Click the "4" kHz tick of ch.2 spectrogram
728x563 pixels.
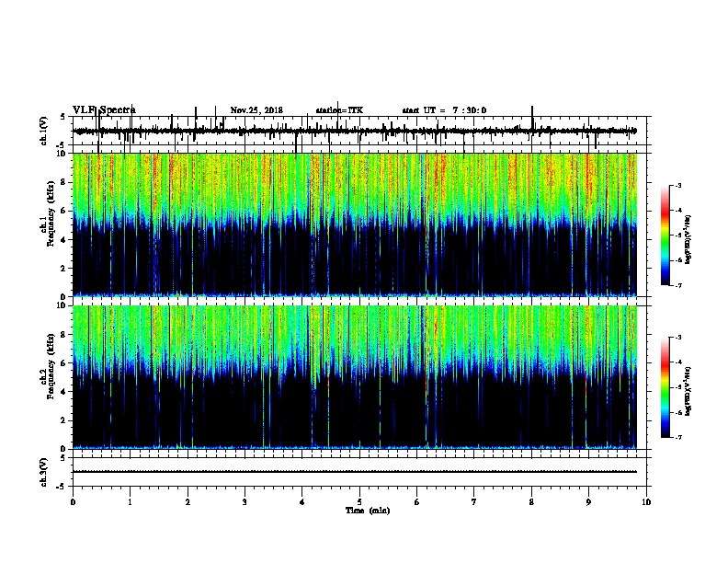pyautogui.click(x=63, y=392)
